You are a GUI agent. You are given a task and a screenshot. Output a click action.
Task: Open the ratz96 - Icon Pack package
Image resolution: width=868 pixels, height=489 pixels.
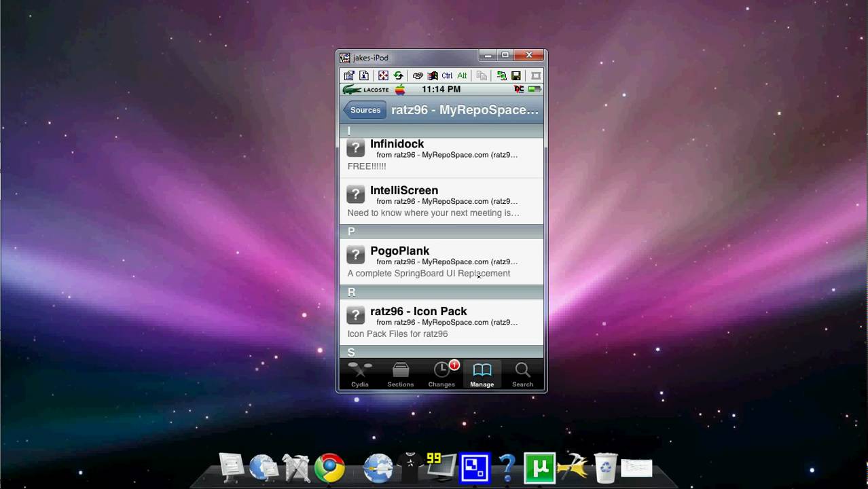pyautogui.click(x=441, y=322)
